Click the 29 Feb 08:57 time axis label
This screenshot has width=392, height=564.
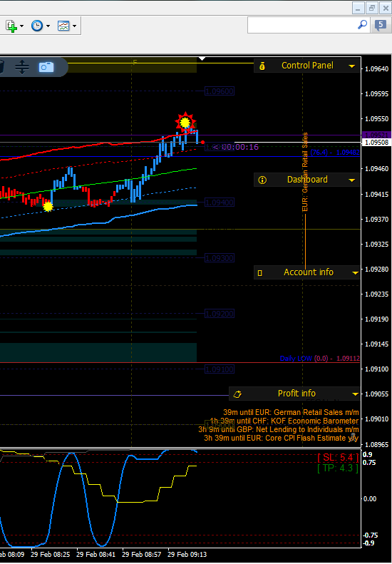click(x=141, y=555)
